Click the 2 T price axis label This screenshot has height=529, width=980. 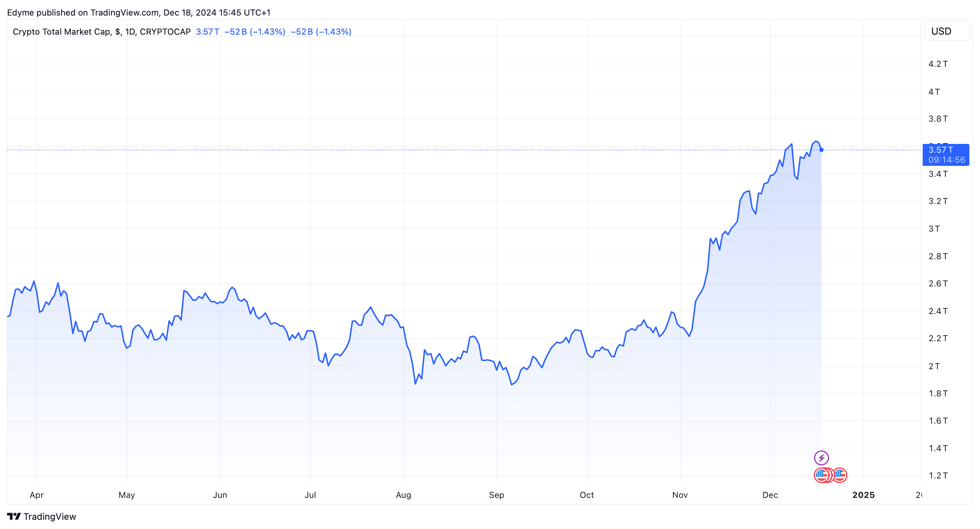(x=934, y=366)
